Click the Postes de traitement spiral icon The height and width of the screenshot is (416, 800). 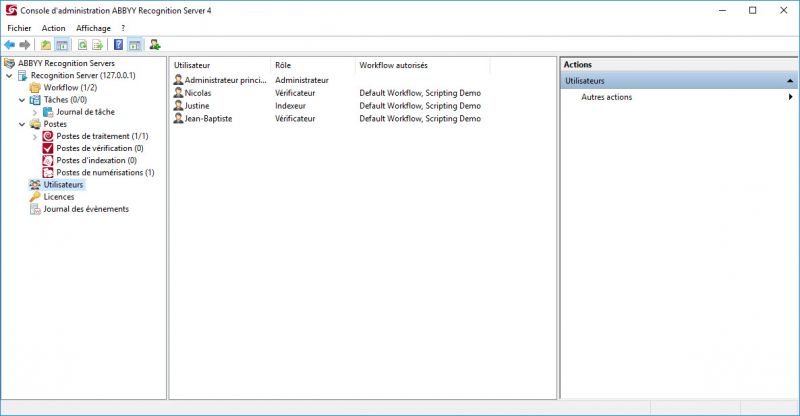tap(48, 136)
